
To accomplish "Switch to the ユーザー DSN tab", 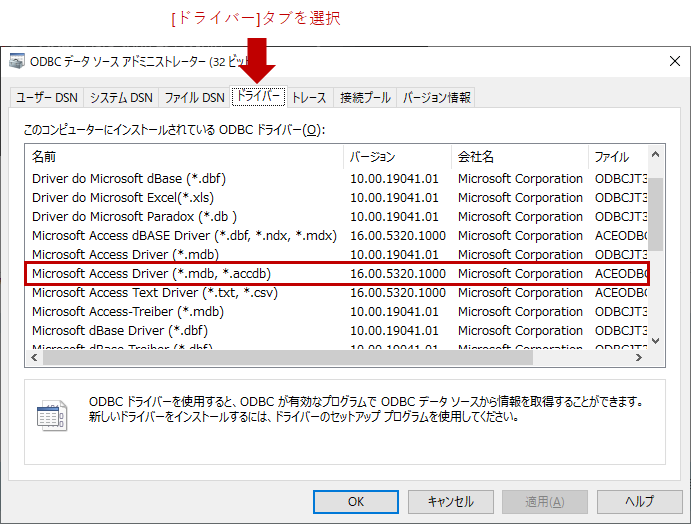I will coord(47,97).
